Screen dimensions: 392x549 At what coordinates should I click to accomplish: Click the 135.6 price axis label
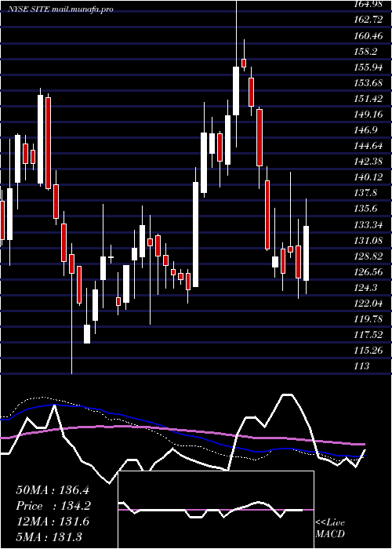pos(366,209)
